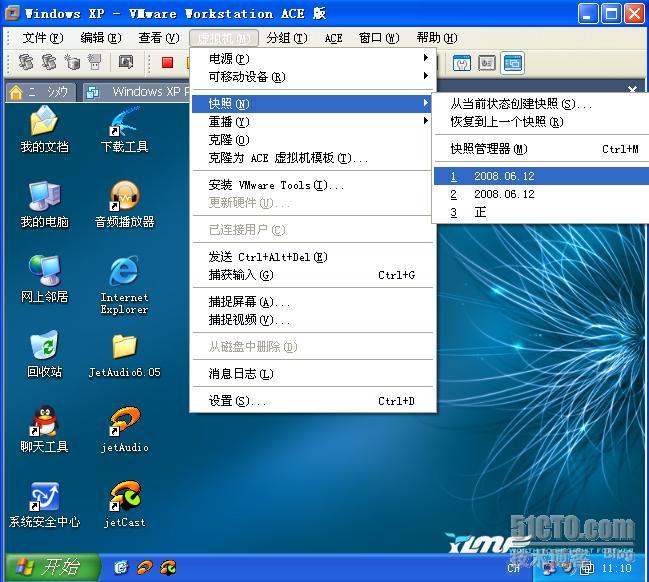Click the appliance view toolbar icon
This screenshot has width=649, height=582.
487,63
